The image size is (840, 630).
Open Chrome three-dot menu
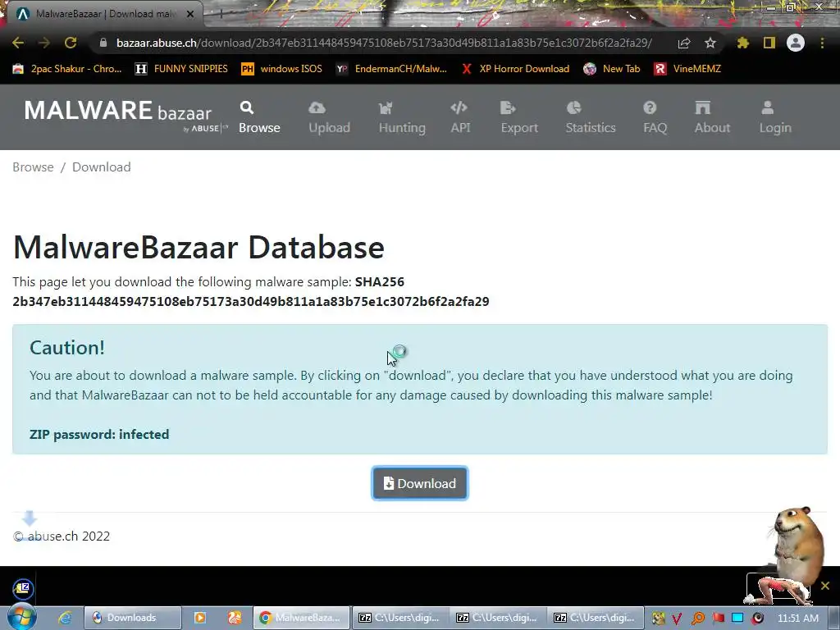click(822, 43)
